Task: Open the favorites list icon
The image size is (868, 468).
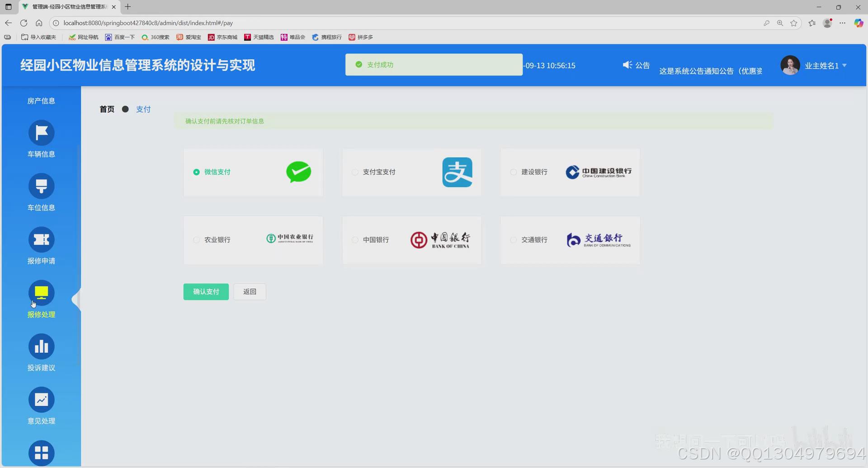Action: pos(812,23)
